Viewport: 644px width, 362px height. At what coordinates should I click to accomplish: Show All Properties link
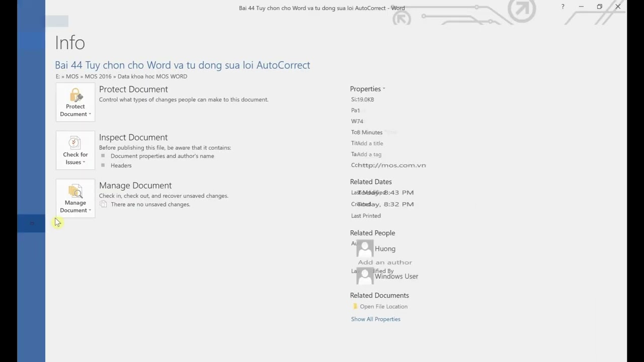click(x=375, y=319)
